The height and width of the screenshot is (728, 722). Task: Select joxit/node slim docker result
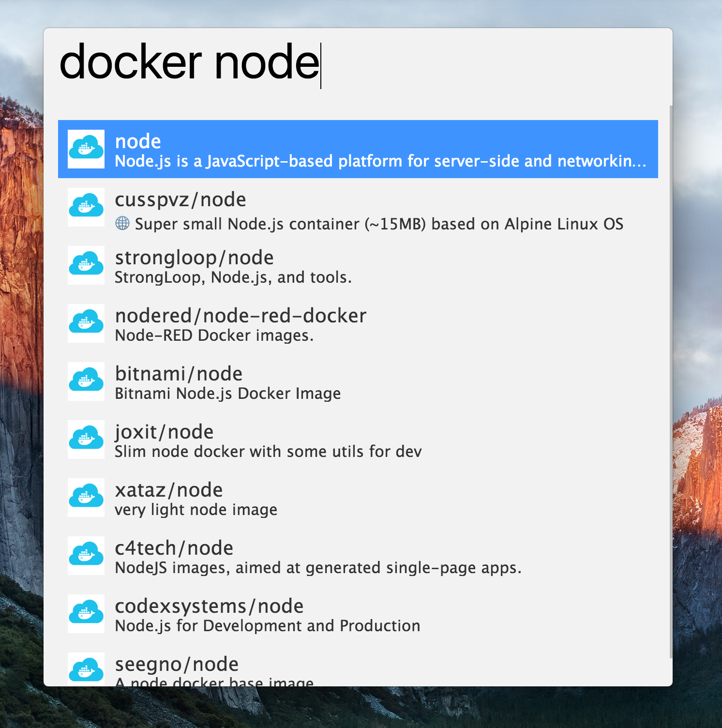[268, 441]
